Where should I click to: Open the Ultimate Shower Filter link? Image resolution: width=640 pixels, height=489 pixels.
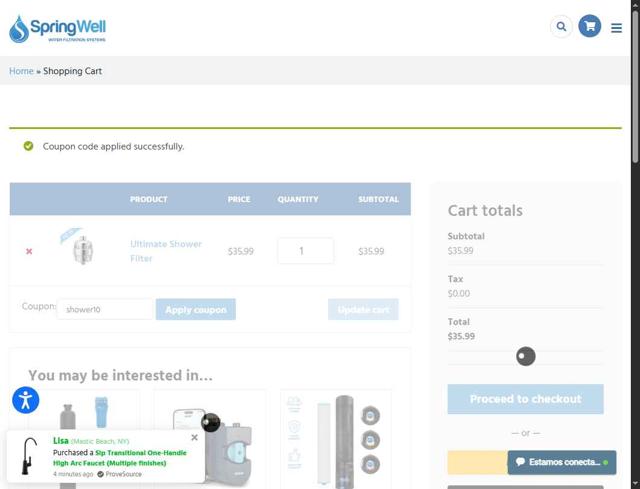(x=166, y=251)
